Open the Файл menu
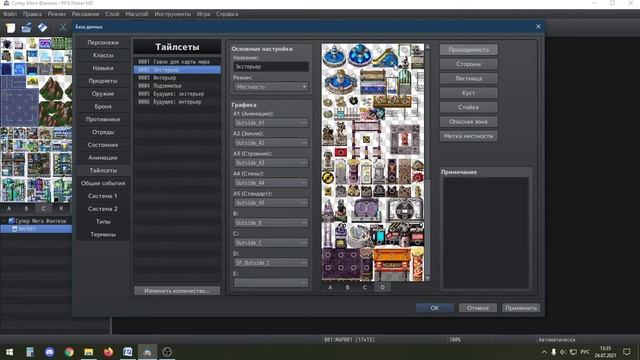The height and width of the screenshot is (360, 640). coord(10,14)
